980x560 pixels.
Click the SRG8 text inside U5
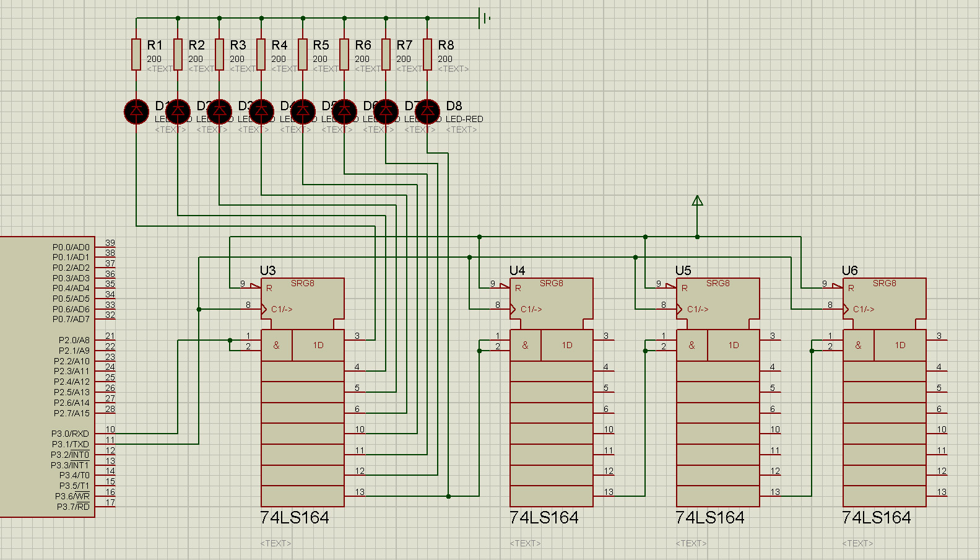[x=718, y=283]
